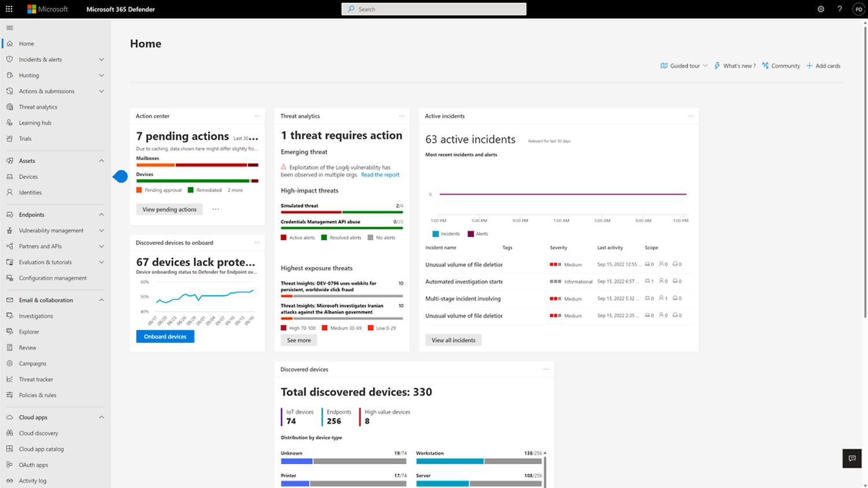Open the Community link
Image resolution: width=868 pixels, height=488 pixels.
(781, 66)
